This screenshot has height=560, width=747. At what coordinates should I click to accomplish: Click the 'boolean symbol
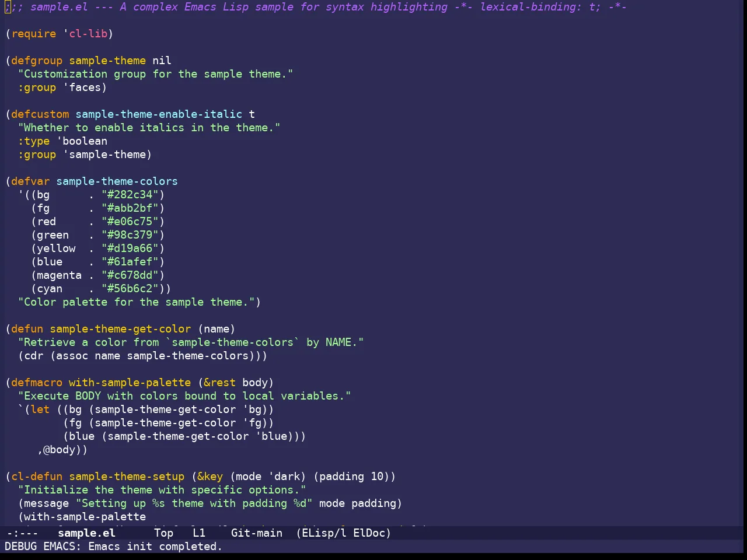pyautogui.click(x=82, y=141)
